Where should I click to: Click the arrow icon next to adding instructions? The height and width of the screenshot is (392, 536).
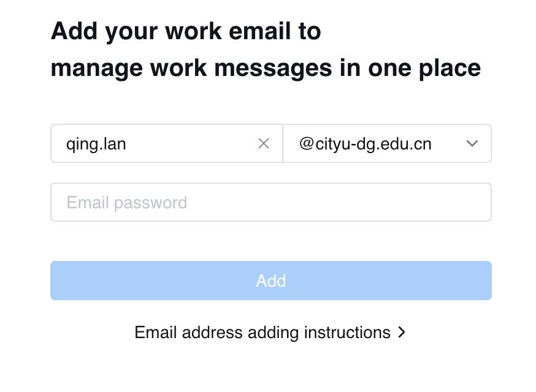[402, 333]
